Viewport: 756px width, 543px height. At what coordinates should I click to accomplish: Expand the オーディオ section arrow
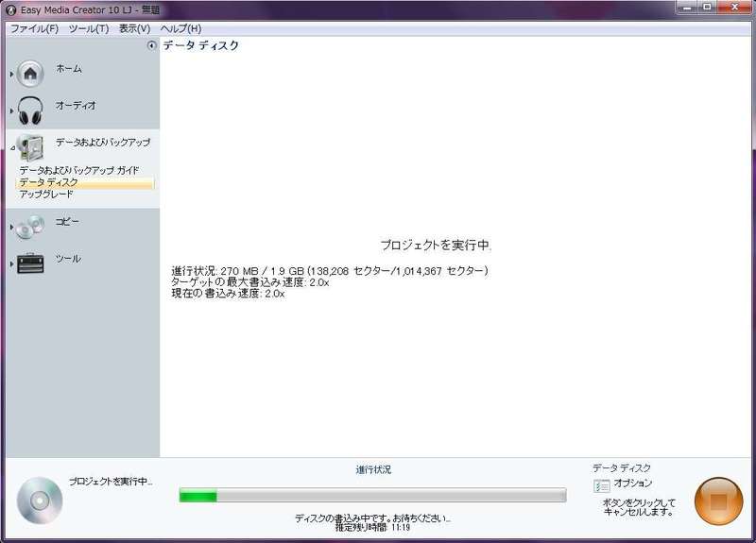pyautogui.click(x=11, y=110)
